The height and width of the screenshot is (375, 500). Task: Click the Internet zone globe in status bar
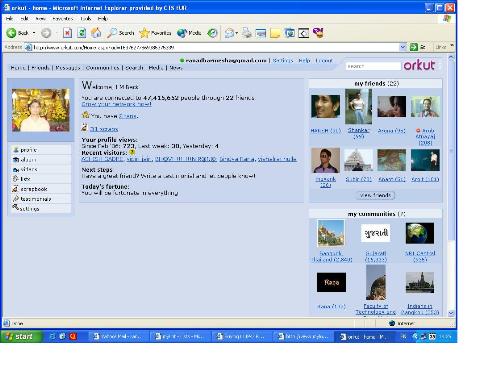tap(392, 323)
